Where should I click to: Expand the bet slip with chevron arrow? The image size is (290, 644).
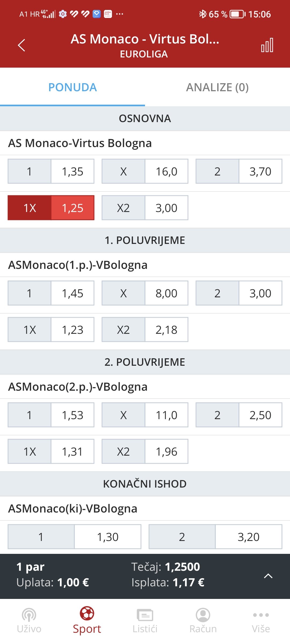(x=268, y=576)
